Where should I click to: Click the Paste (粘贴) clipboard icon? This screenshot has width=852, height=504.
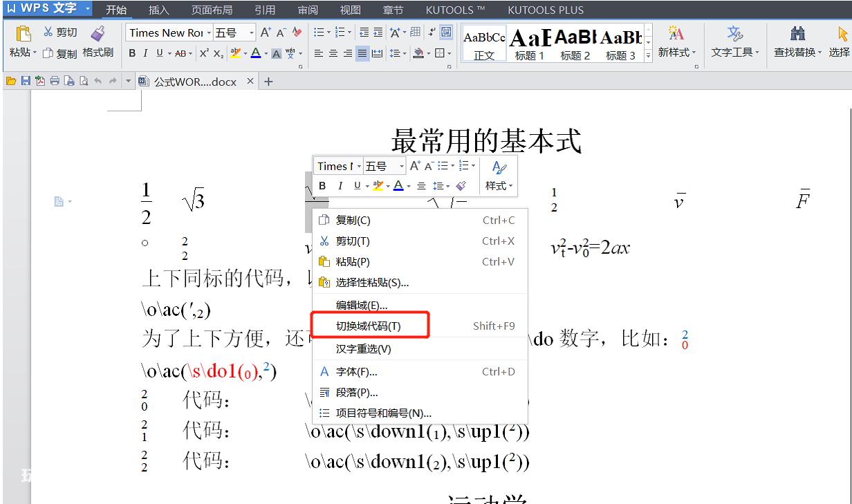[23, 33]
